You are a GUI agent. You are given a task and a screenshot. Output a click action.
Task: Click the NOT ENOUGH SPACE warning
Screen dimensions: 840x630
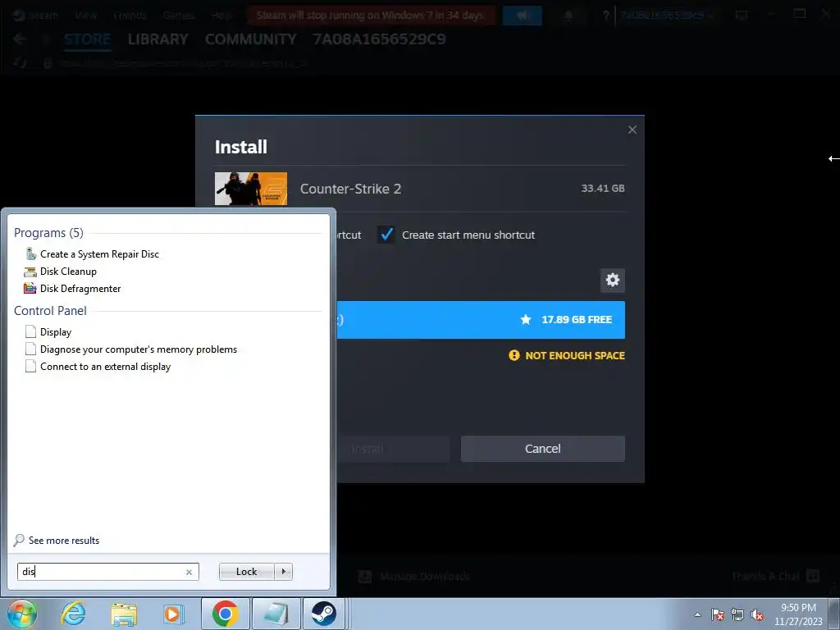567,356
